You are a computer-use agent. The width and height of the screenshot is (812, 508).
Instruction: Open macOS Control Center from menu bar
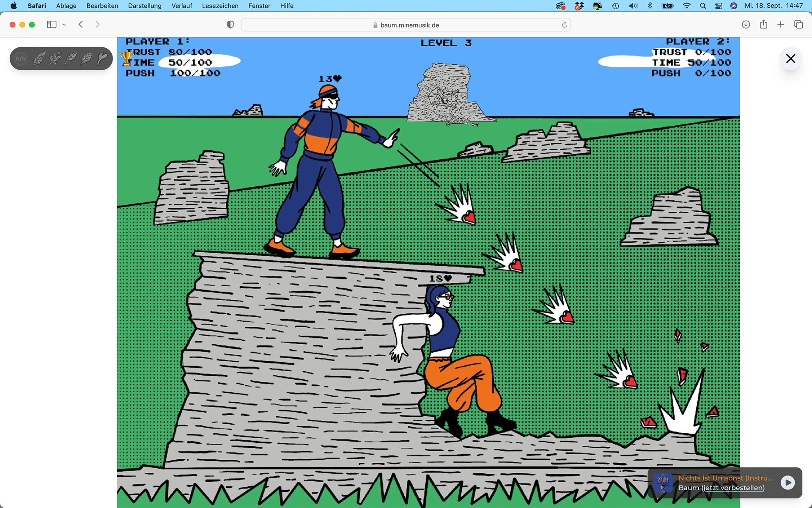coord(719,6)
